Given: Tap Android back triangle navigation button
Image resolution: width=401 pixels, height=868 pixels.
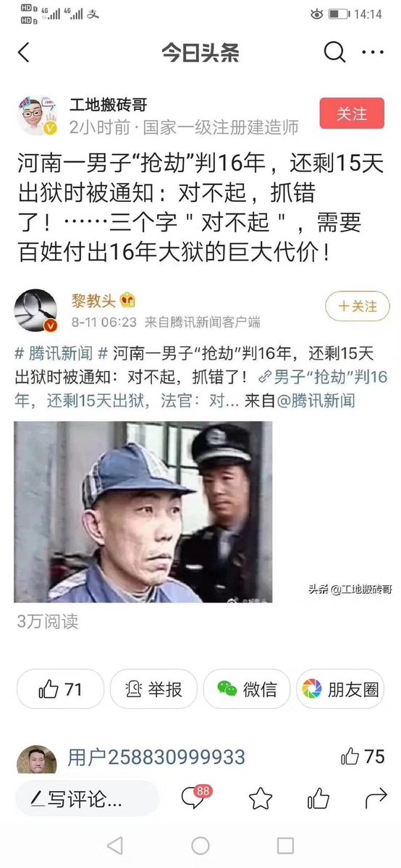Looking at the screenshot, I should [x=114, y=845].
